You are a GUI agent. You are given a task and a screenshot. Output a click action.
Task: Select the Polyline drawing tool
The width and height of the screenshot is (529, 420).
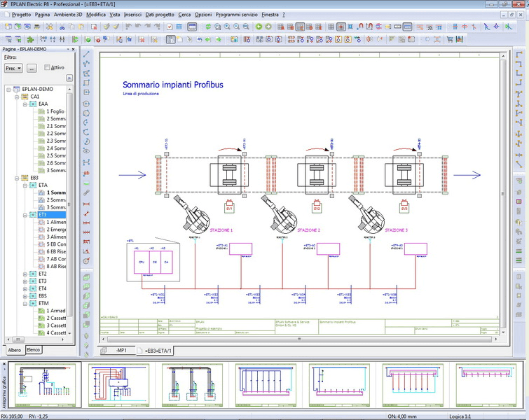coord(86,64)
